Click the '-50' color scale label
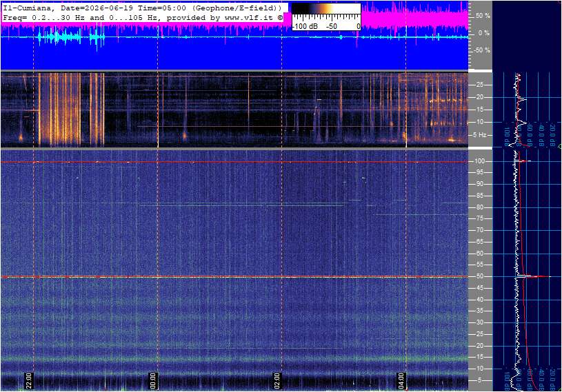Screen dimensions: 562x392 [x=332, y=26]
